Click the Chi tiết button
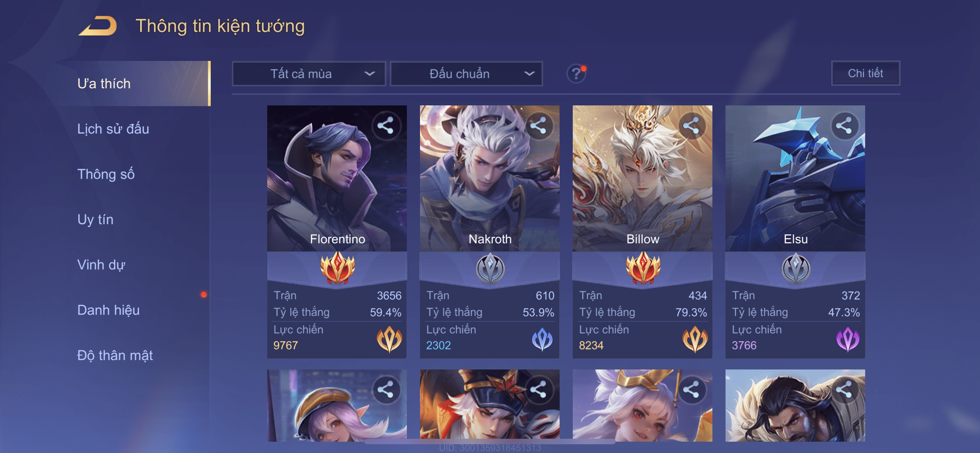 click(x=866, y=73)
